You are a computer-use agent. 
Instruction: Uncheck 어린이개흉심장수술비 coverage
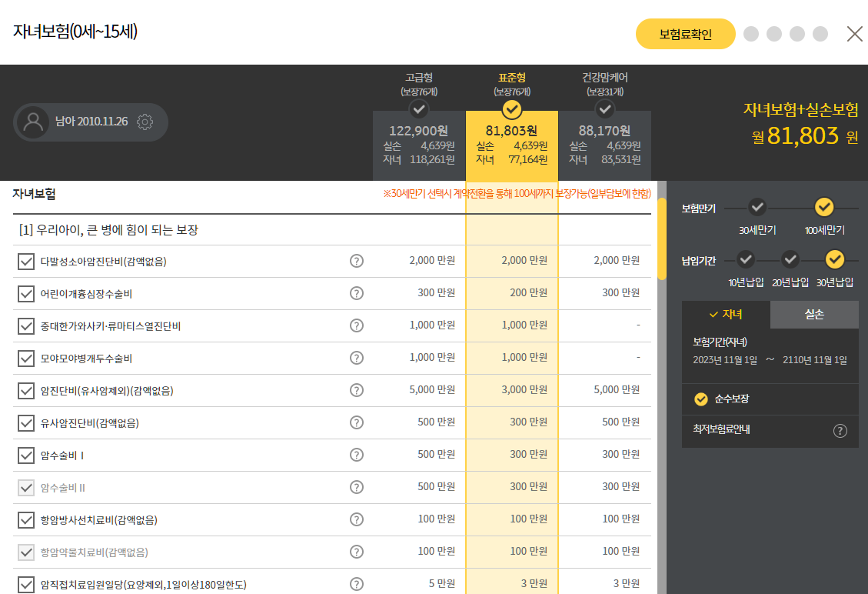[26, 294]
